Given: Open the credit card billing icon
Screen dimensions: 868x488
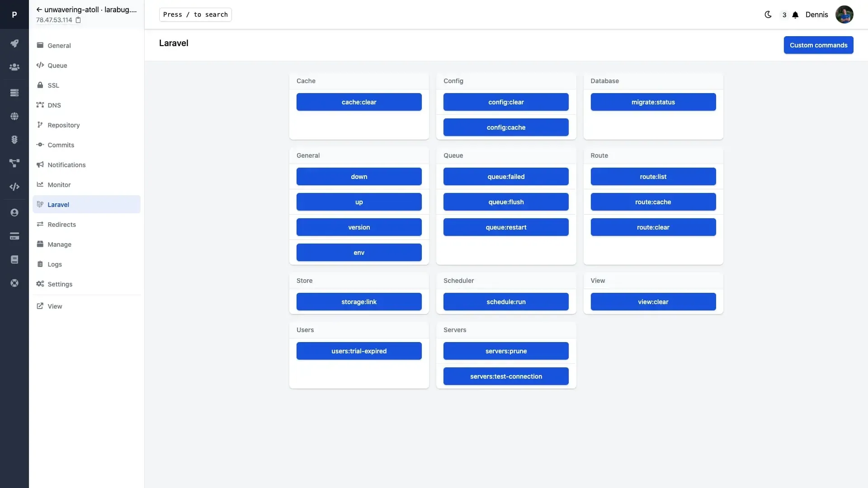Looking at the screenshot, I should [x=14, y=236].
